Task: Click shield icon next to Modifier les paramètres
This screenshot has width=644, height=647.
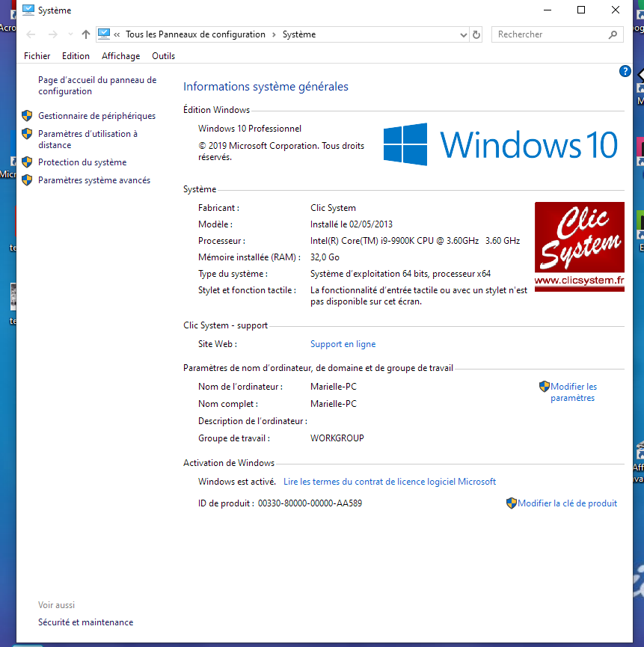Action: (545, 387)
